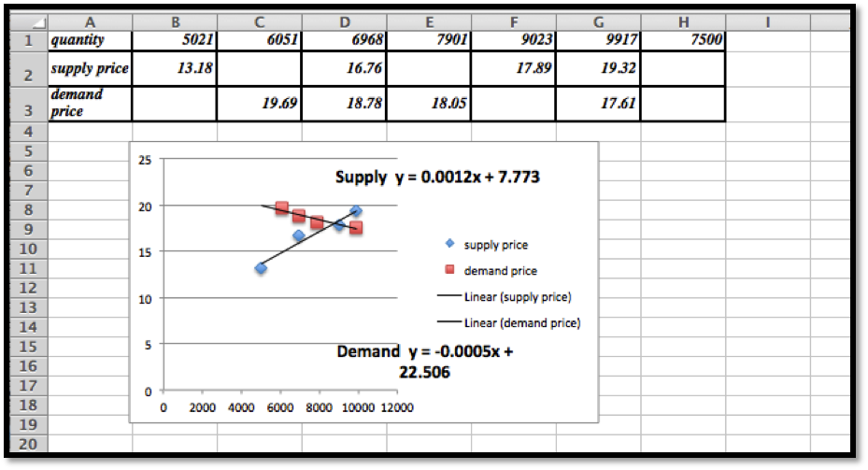Click the cell containing 17.61
The height and width of the screenshot is (470, 868).
click(598, 104)
